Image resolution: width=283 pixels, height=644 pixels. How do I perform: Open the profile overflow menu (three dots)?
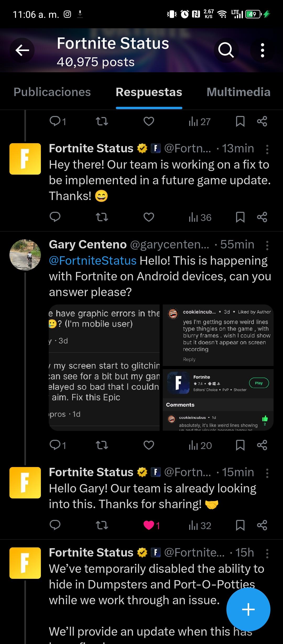coord(262,50)
